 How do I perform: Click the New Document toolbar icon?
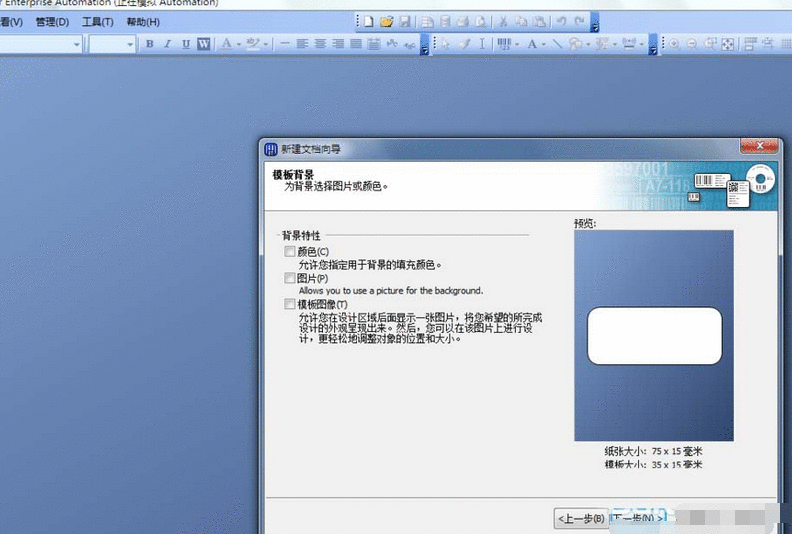point(368,21)
